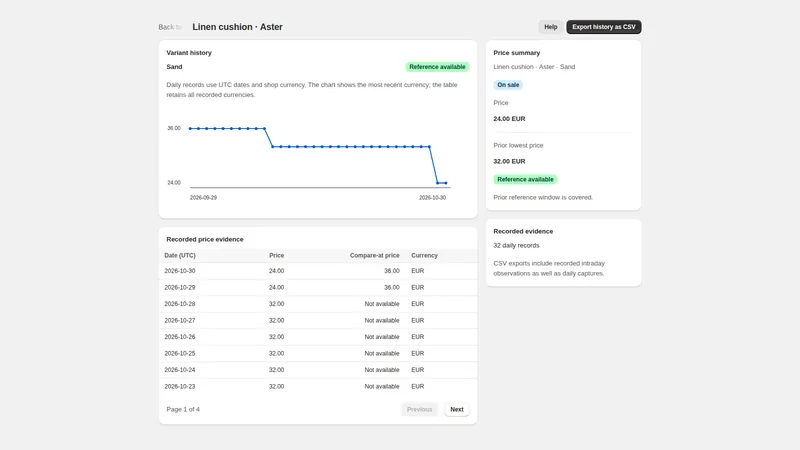This screenshot has width=800, height=450.
Task: Click the first chart data point at 36.00
Action: click(x=190, y=129)
